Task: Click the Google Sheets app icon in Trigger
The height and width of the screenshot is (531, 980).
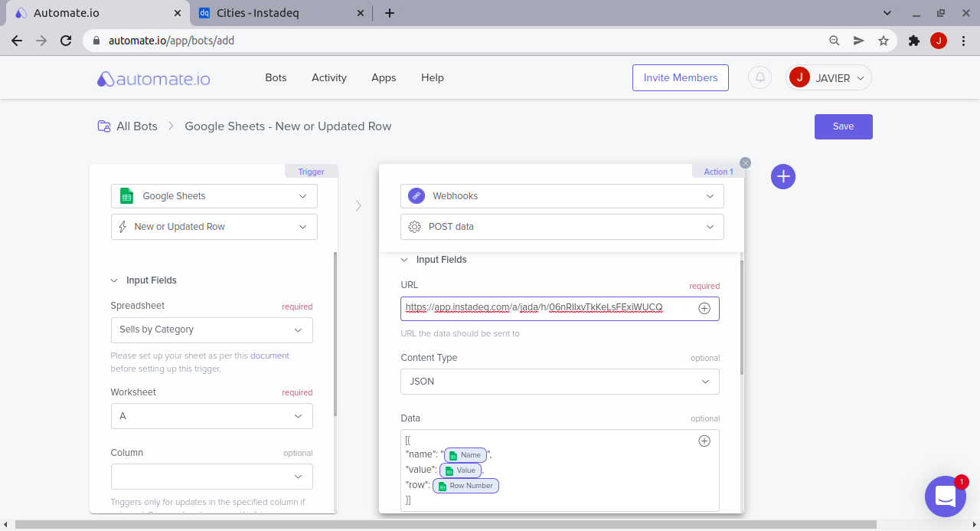Action: (126, 196)
